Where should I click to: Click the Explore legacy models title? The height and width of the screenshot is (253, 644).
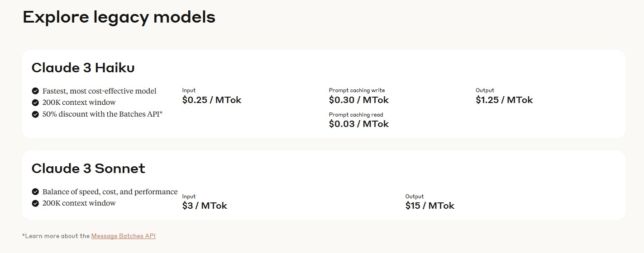coord(119,17)
